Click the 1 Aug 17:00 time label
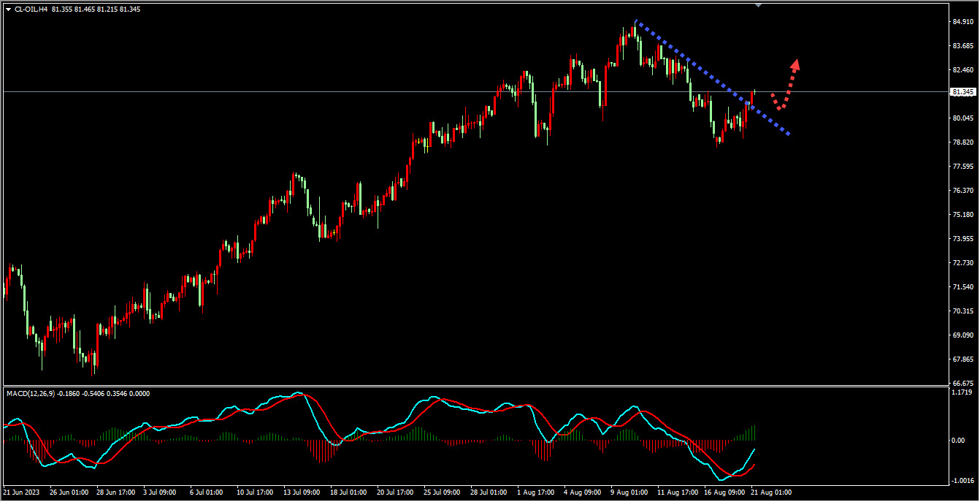This screenshot has width=980, height=502. click(535, 493)
